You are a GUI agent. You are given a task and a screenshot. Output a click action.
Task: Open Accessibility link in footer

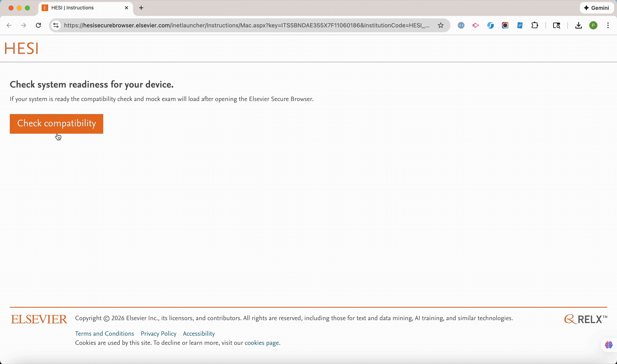199,334
